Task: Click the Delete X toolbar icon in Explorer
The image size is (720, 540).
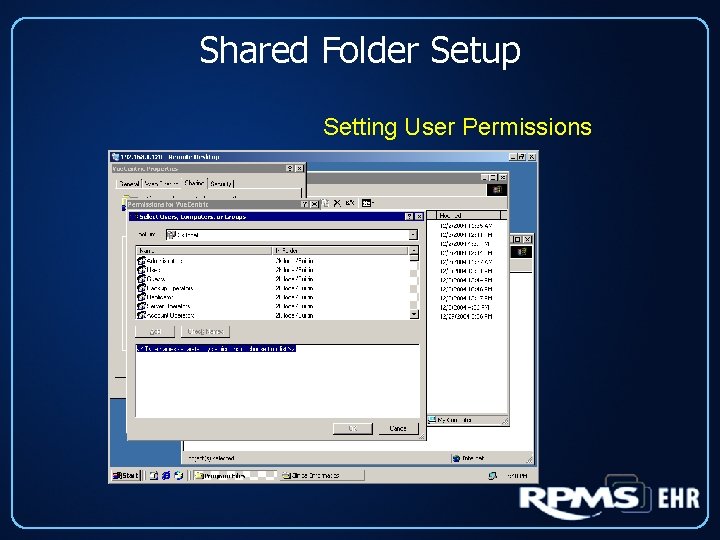Action: (337, 203)
